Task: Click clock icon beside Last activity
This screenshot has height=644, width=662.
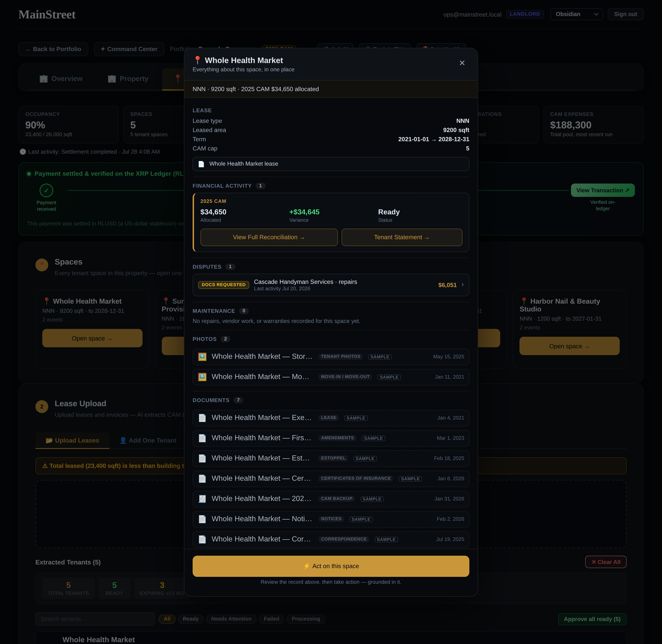Action: [23, 152]
